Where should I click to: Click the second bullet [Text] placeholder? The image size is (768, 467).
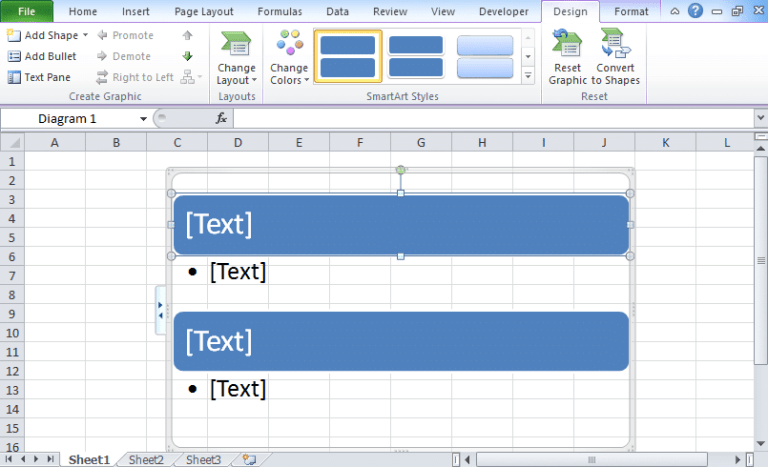pos(238,389)
